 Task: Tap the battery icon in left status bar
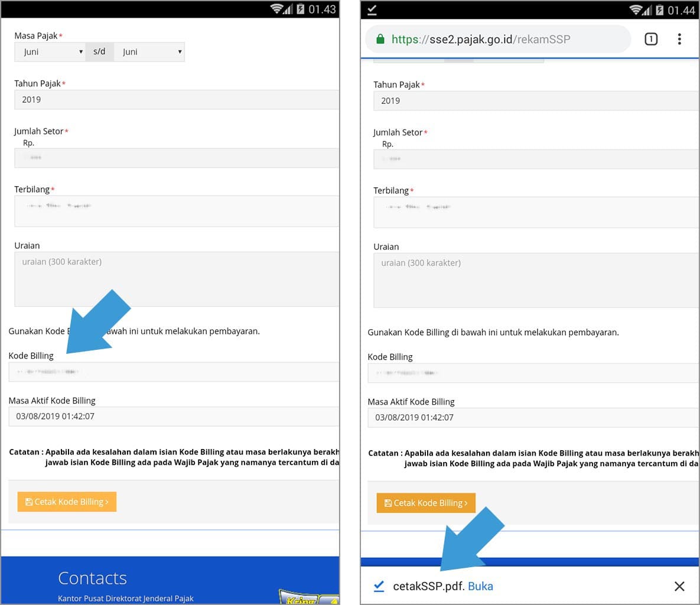(x=301, y=9)
